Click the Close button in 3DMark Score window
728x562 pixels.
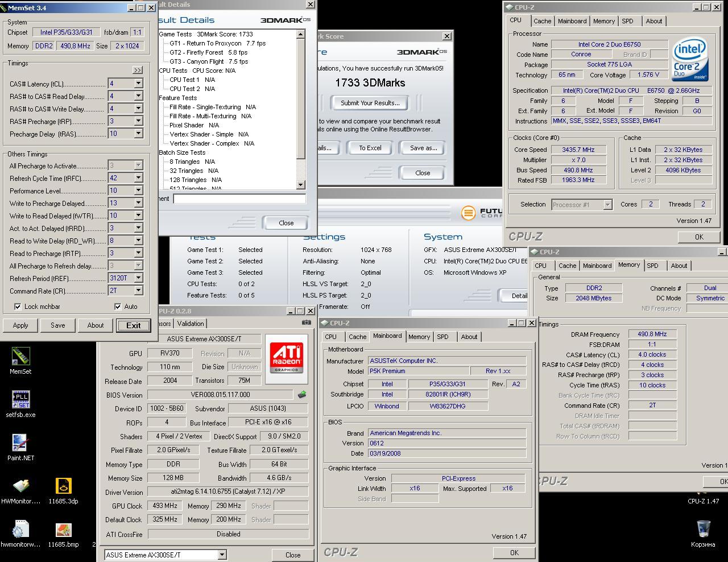coord(423,173)
